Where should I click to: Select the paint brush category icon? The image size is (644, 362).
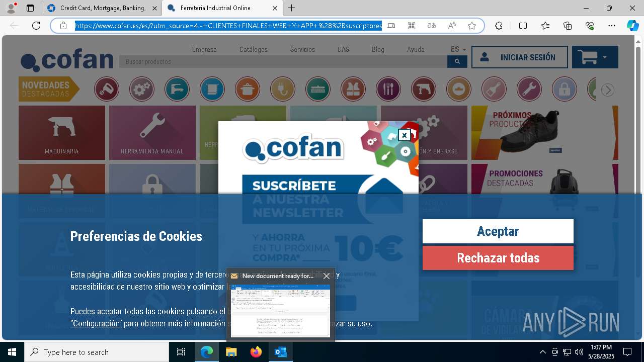click(494, 89)
